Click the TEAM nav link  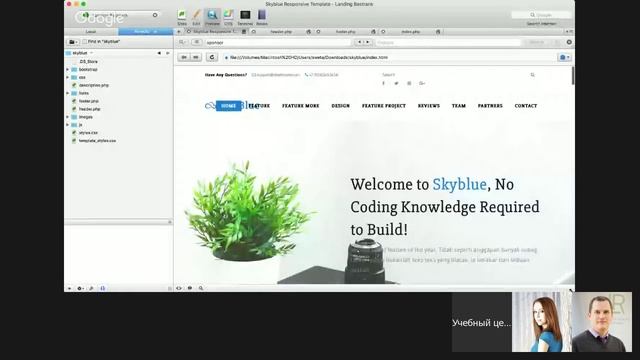click(x=459, y=106)
